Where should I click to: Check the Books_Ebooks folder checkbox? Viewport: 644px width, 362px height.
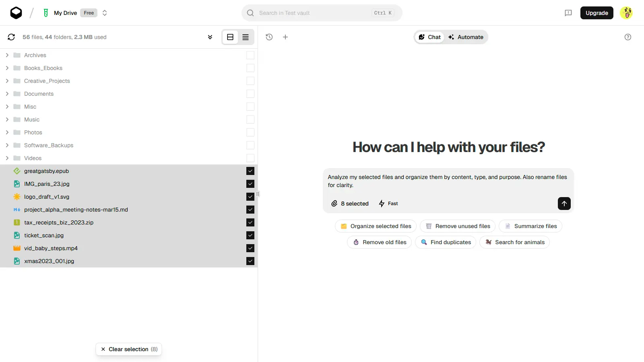pos(250,68)
